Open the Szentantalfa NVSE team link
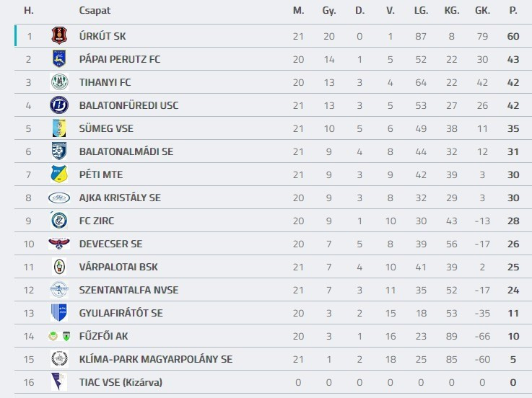The width and height of the screenshot is (532, 398). click(x=128, y=290)
